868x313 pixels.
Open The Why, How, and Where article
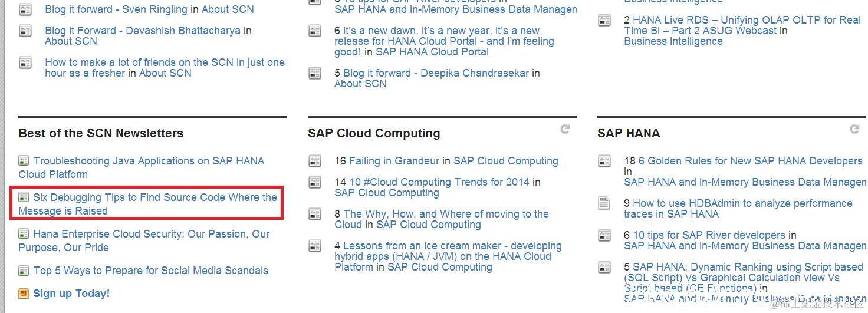(x=446, y=214)
